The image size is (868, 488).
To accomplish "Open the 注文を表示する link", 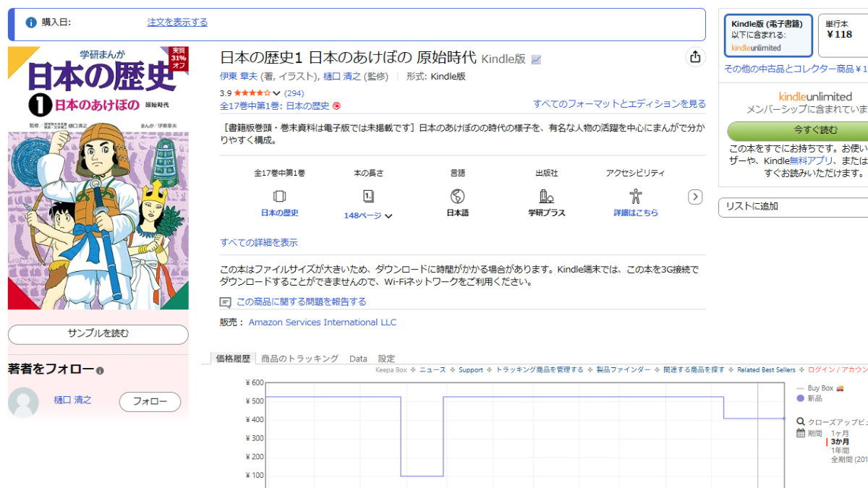I will click(x=177, y=22).
